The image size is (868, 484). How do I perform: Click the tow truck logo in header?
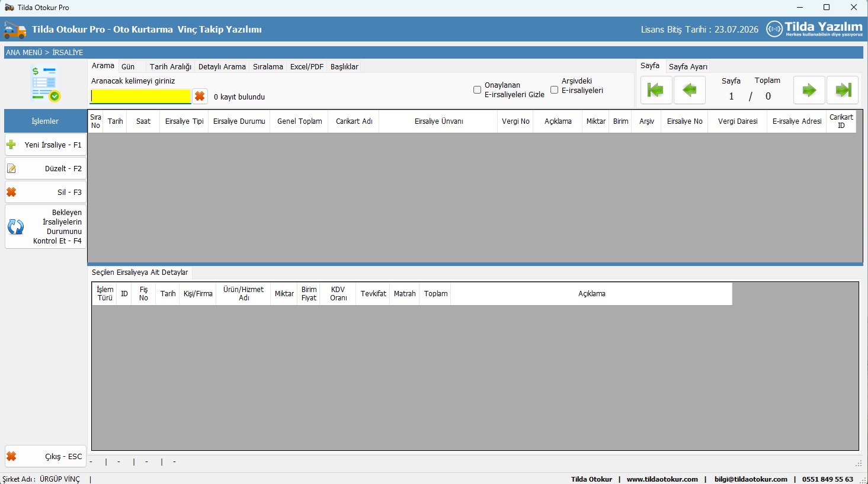tap(15, 30)
